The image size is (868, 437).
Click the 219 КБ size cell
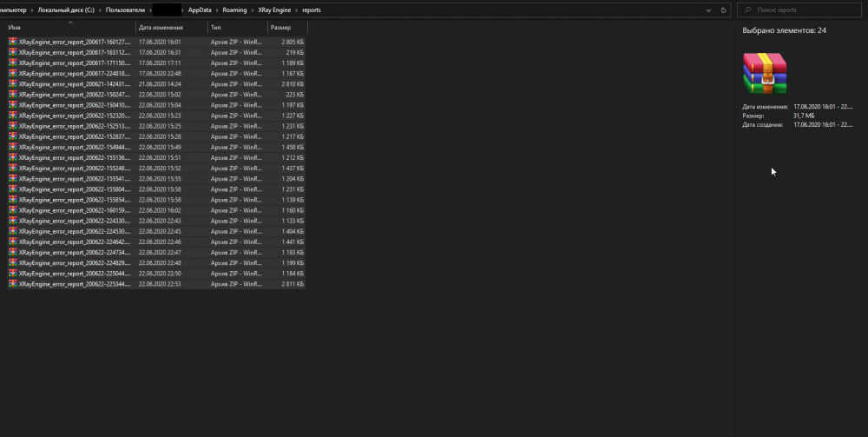point(294,52)
